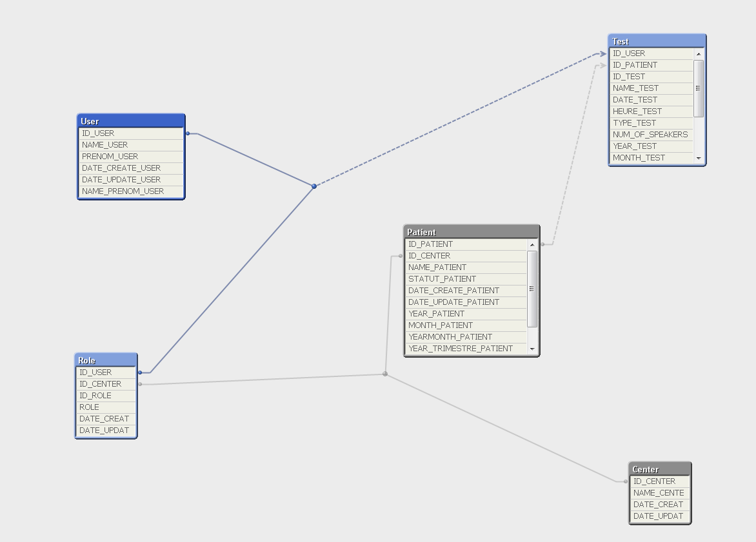Click ID_TEST field in Test table

[x=652, y=77]
